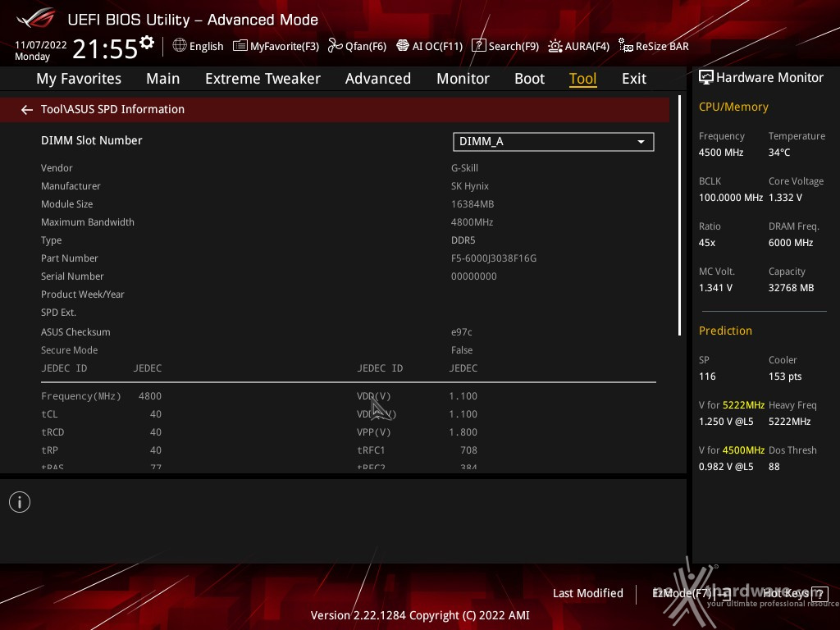Click Product Week/Year label
Screen dimensions: 840x630
[x=83, y=294]
